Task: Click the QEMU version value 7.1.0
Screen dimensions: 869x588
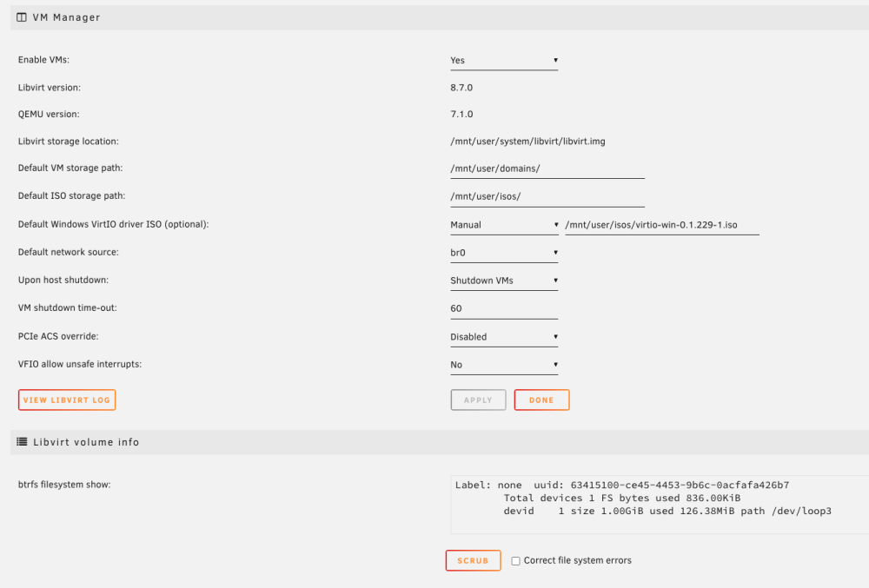Action: (461, 114)
